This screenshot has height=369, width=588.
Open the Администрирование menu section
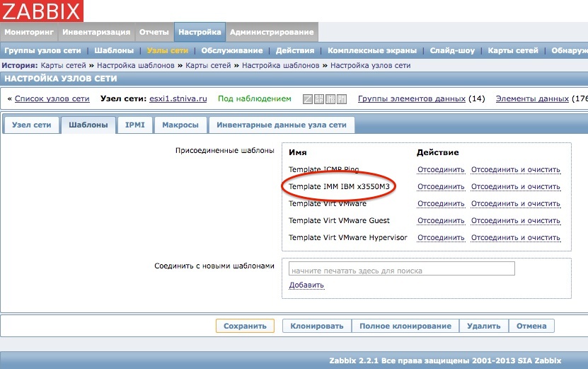pyautogui.click(x=271, y=32)
